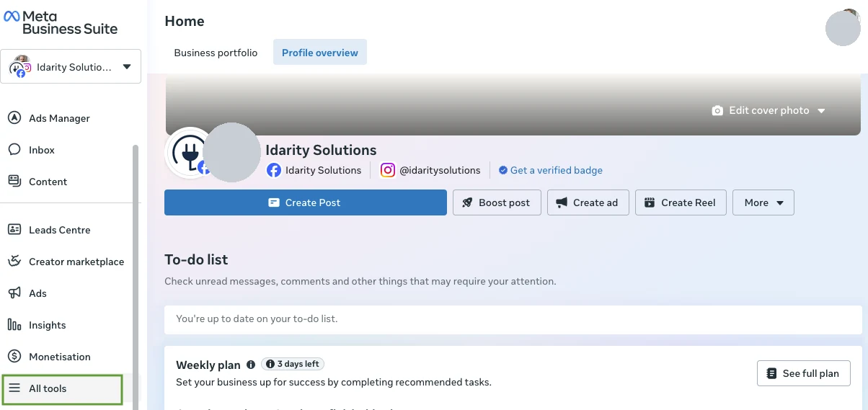Open the Ads Manager icon in sidebar
Image resolution: width=868 pixels, height=410 pixels.
pos(14,118)
